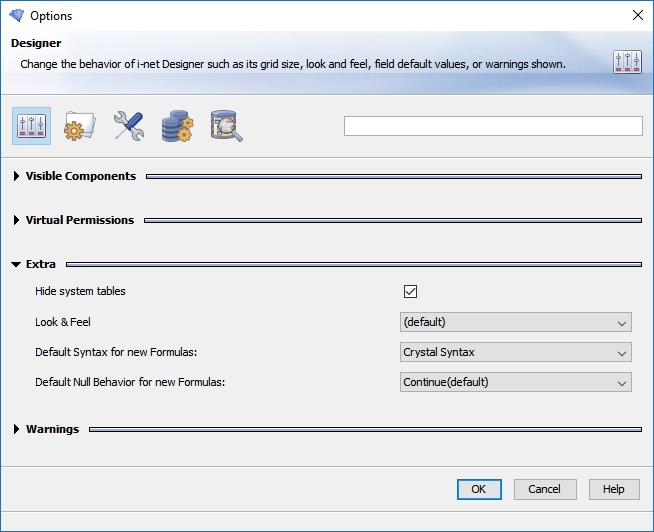Open the database magnifier search category
654x532 pixels.
[226, 126]
